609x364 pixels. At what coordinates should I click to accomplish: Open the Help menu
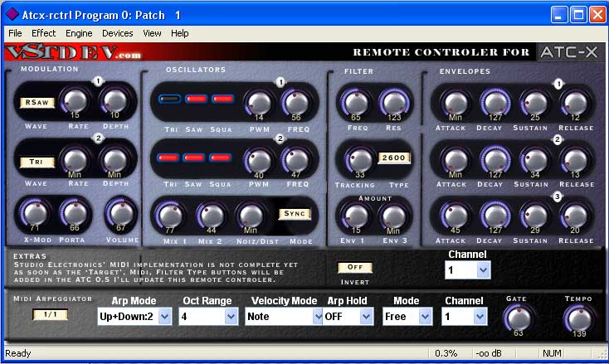click(x=179, y=33)
